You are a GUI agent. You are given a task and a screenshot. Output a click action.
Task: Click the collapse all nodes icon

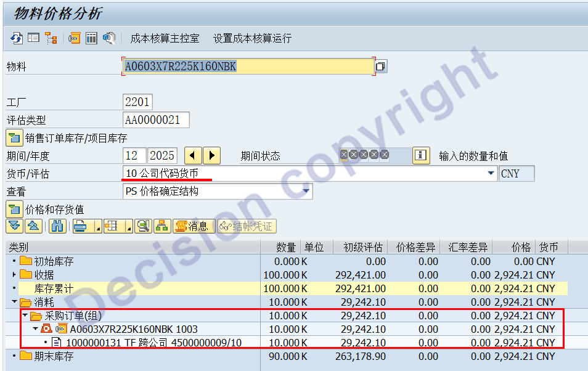click(33, 226)
